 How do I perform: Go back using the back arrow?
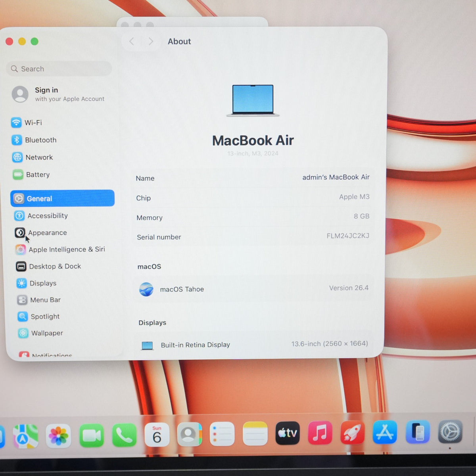click(x=132, y=41)
